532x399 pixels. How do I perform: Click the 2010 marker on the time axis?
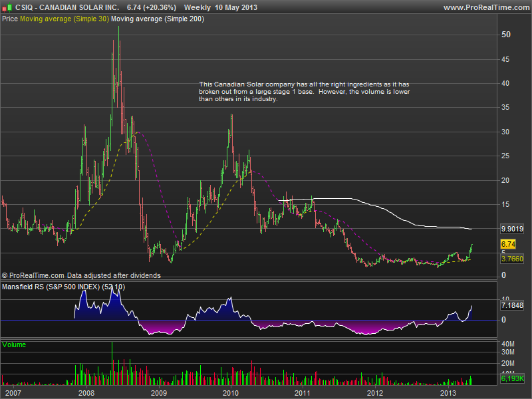click(x=230, y=393)
